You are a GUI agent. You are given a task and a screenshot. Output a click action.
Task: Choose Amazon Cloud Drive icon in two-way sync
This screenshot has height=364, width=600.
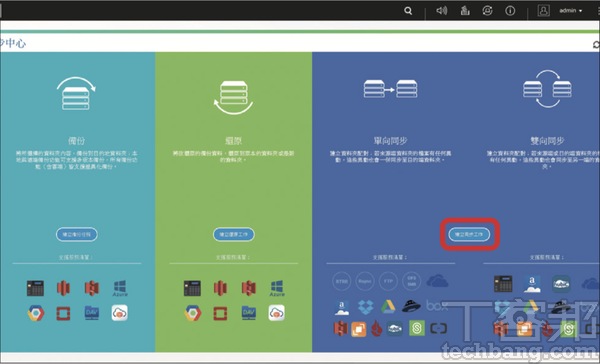coord(532,284)
